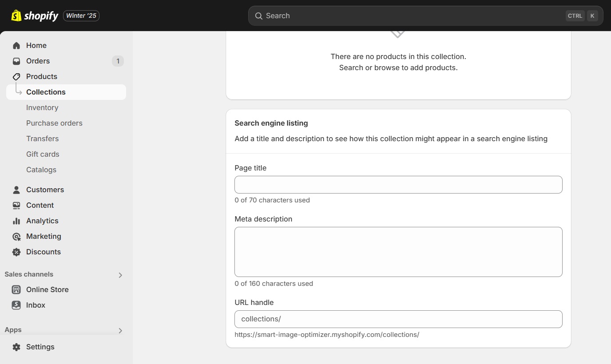This screenshot has height=364, width=611.
Task: Click the Online Store icon
Action: pos(16,289)
